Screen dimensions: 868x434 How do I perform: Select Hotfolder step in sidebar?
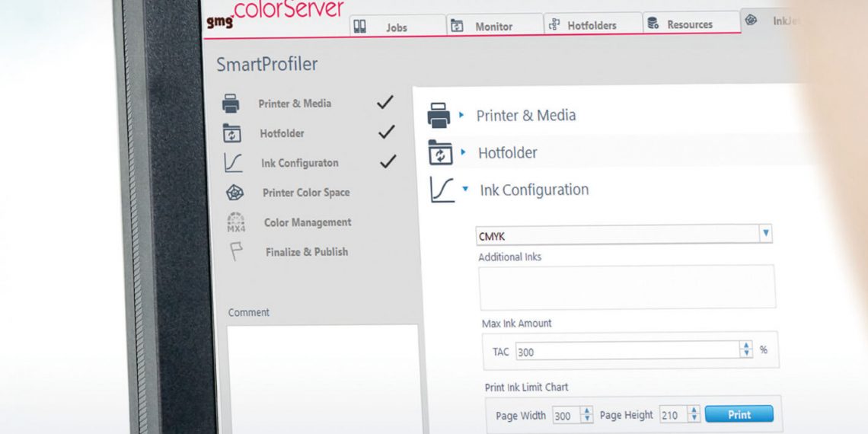[282, 133]
